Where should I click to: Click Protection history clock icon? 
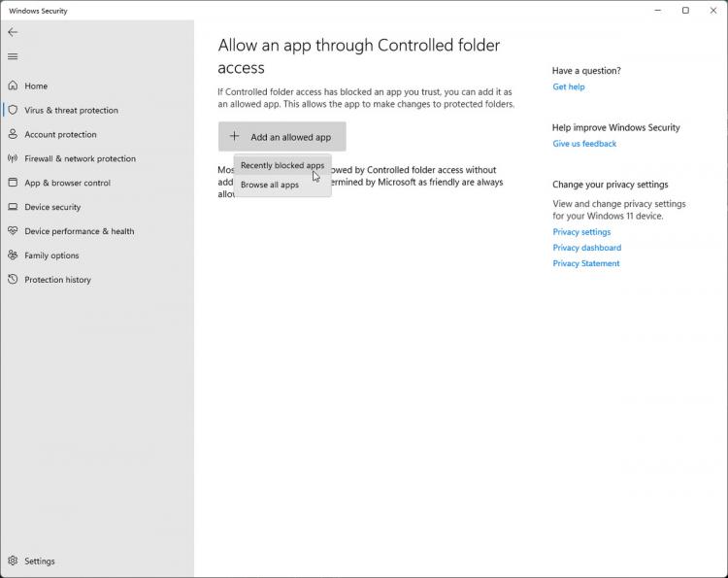(x=13, y=279)
